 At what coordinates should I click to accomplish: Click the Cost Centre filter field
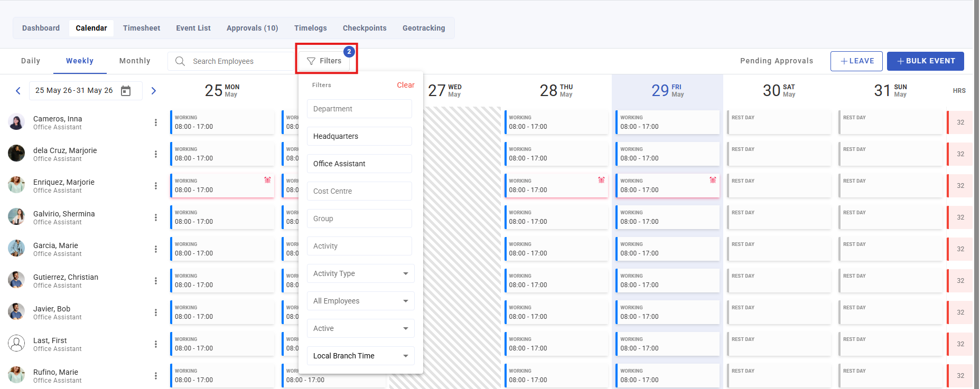coord(359,191)
